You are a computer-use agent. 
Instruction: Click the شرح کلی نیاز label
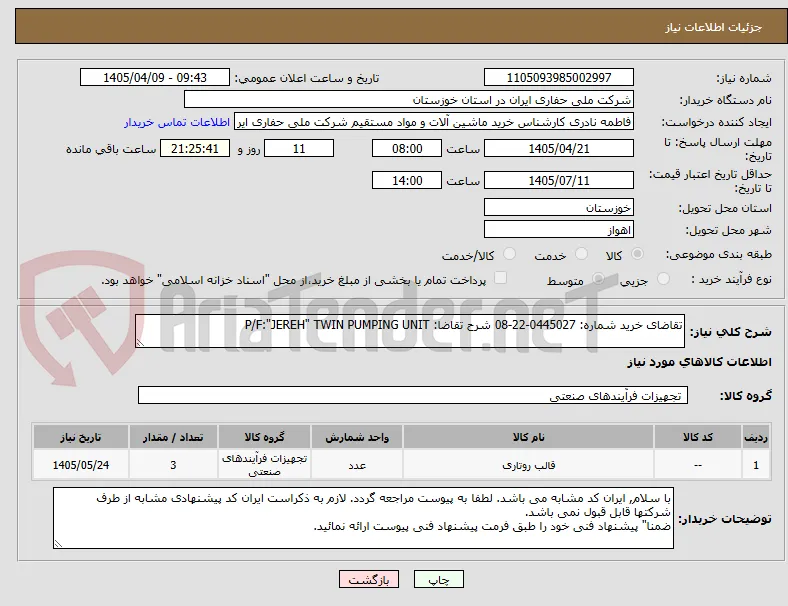(731, 332)
